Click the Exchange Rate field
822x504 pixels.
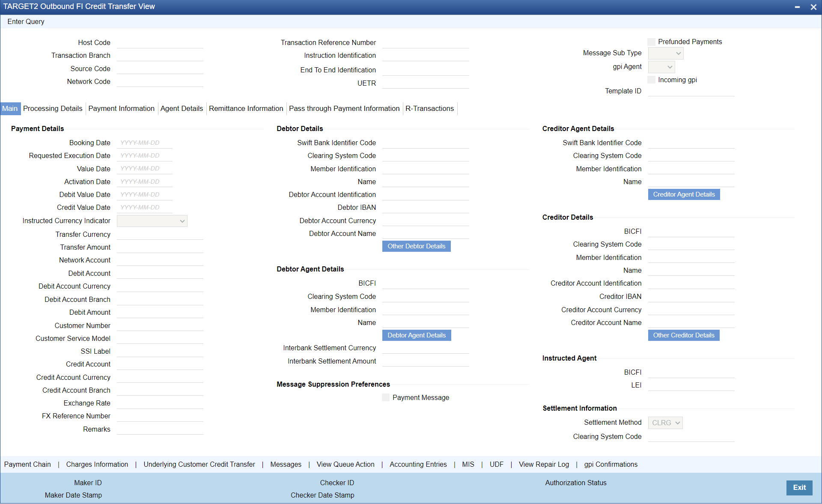tap(160, 403)
